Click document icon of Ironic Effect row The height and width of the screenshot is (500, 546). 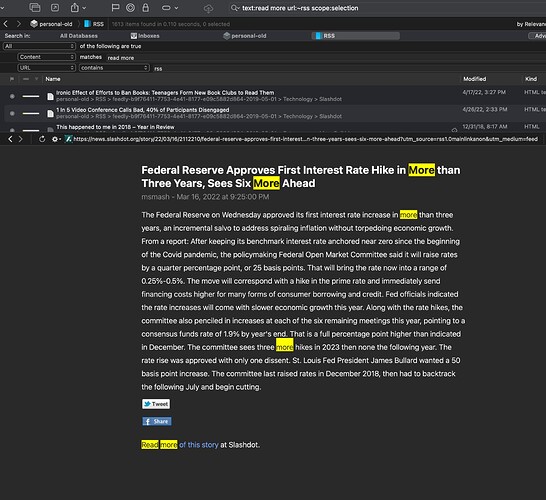50,96
